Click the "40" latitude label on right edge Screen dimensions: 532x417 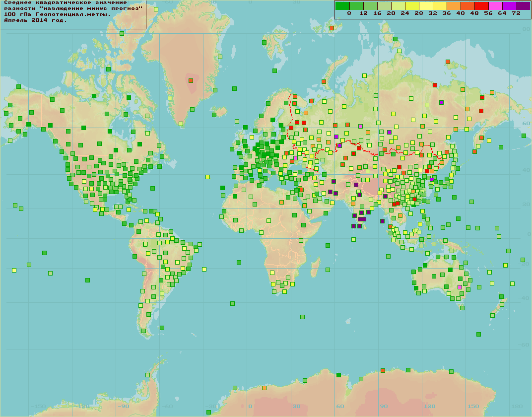click(x=526, y=170)
